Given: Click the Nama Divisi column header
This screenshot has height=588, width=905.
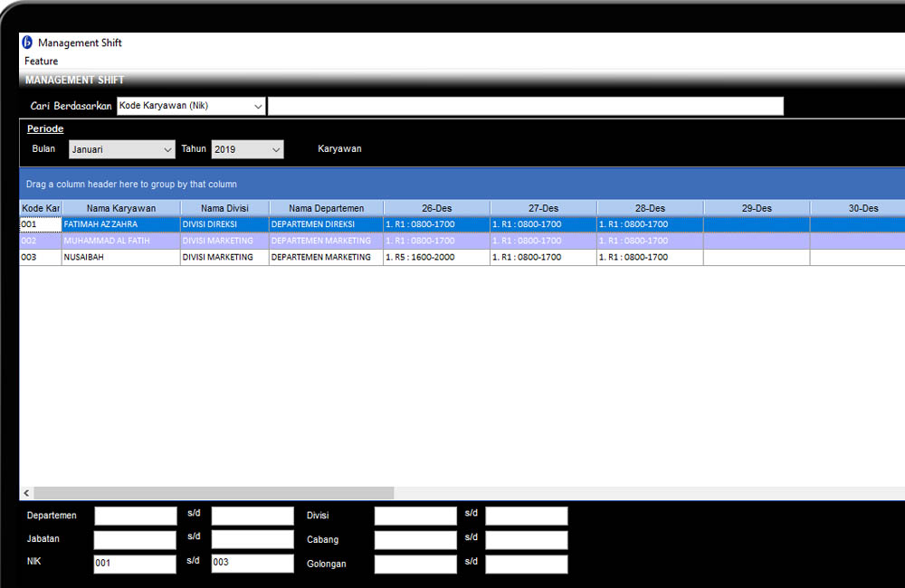Looking at the screenshot, I should [224, 208].
